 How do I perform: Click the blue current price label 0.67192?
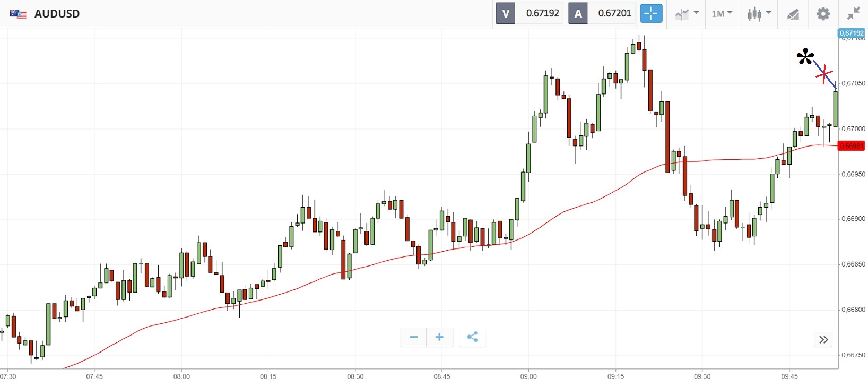coord(851,33)
